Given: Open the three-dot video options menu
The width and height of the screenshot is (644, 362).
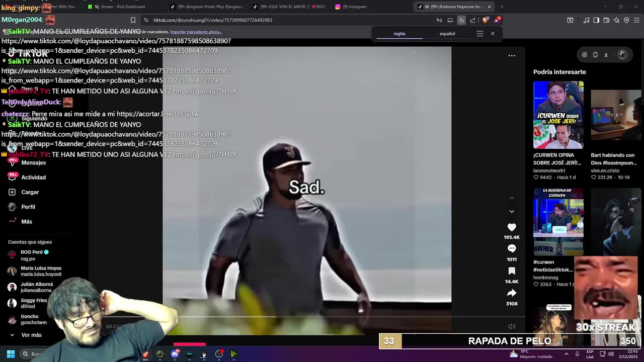Looking at the screenshot, I should [512, 55].
